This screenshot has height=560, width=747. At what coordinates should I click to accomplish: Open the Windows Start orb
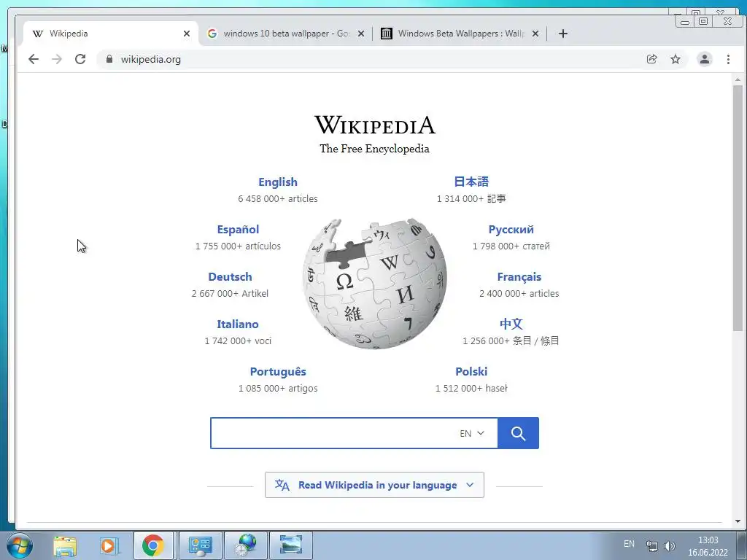tap(19, 545)
